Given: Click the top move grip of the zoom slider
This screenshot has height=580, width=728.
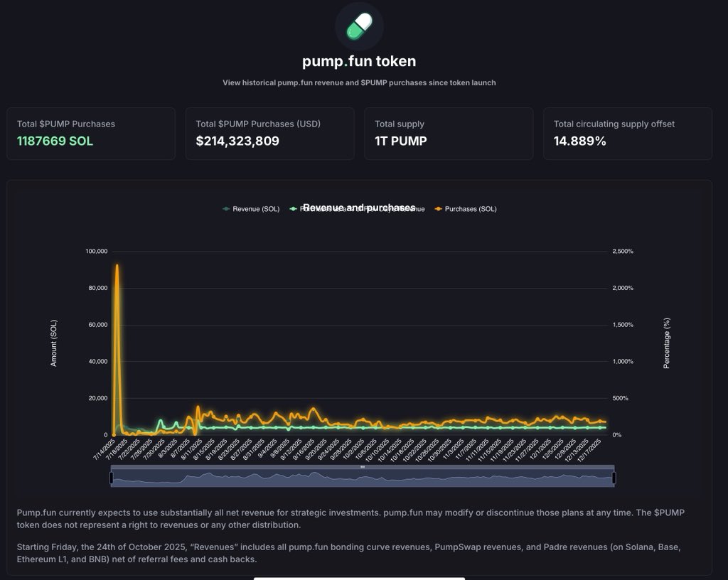Looking at the screenshot, I should (363, 467).
